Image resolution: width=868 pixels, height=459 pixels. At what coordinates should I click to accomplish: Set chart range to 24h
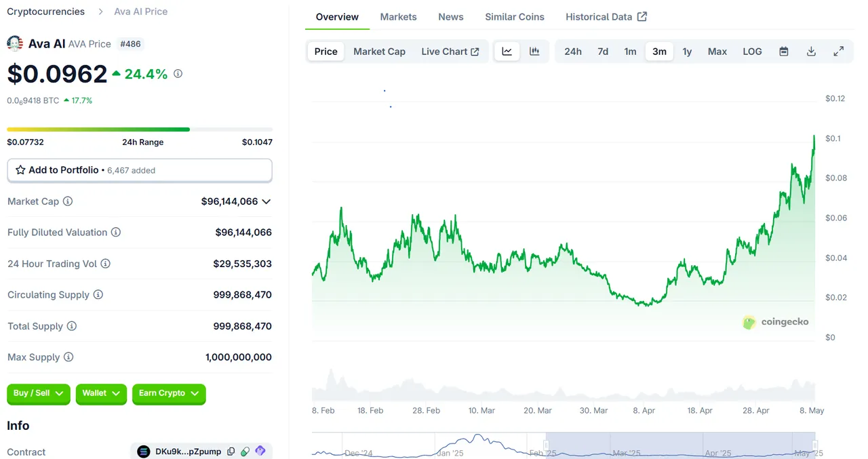(x=573, y=52)
